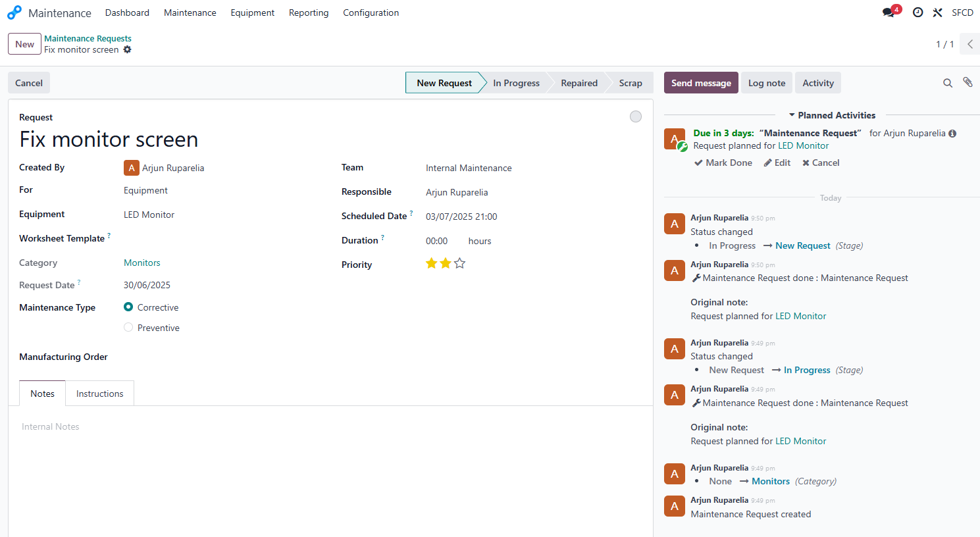This screenshot has height=537, width=980.
Task: Toggle the kanban state circle on the request
Action: [x=636, y=116]
